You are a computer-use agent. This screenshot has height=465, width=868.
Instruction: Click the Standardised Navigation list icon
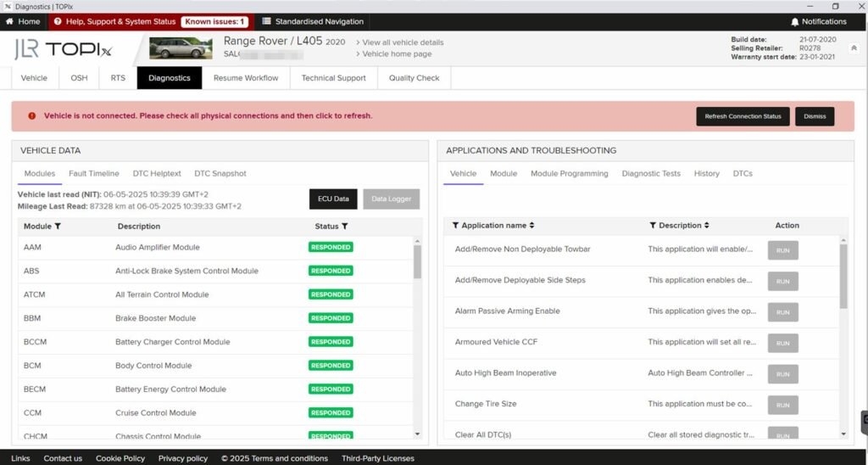pyautogui.click(x=266, y=21)
